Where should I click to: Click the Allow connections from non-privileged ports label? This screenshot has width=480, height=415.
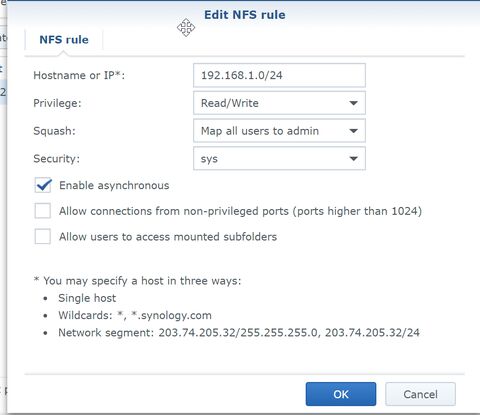pos(240,211)
